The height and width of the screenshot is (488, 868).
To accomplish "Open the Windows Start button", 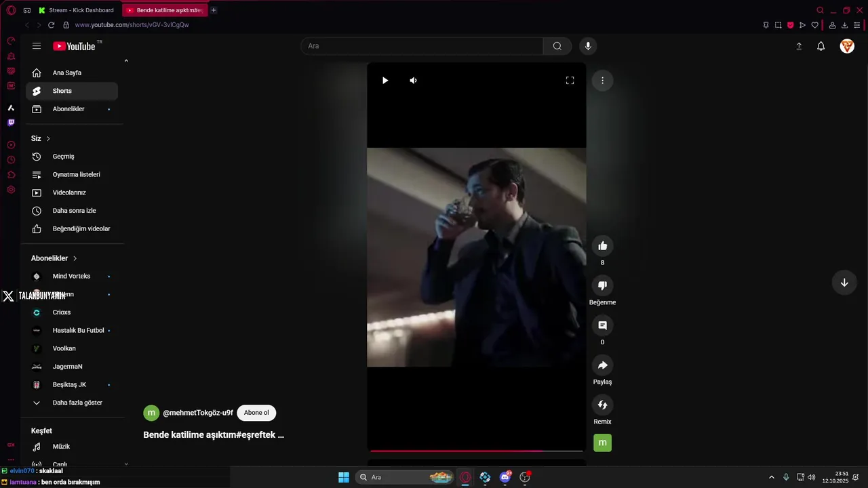I will tap(344, 477).
